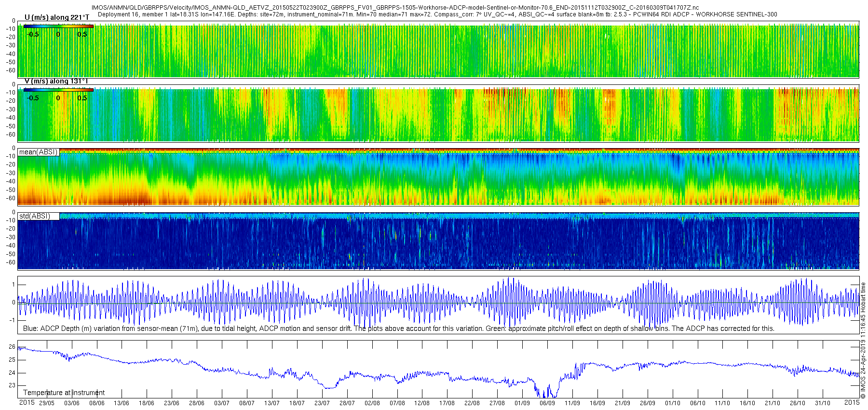Click the '23/07' date tick label
The width and height of the screenshot is (868, 410).
(x=322, y=403)
